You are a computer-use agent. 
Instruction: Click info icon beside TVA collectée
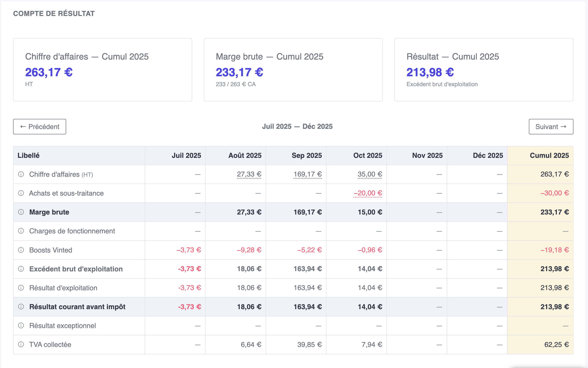tap(21, 345)
